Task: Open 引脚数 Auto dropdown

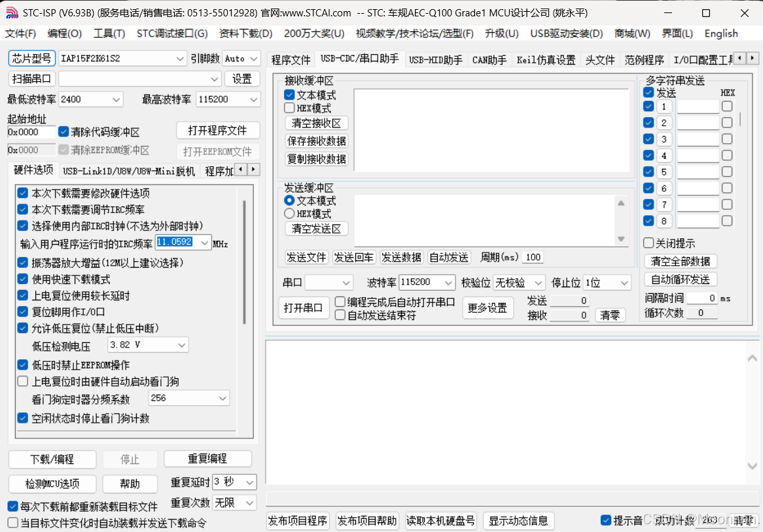Action: pyautogui.click(x=253, y=59)
